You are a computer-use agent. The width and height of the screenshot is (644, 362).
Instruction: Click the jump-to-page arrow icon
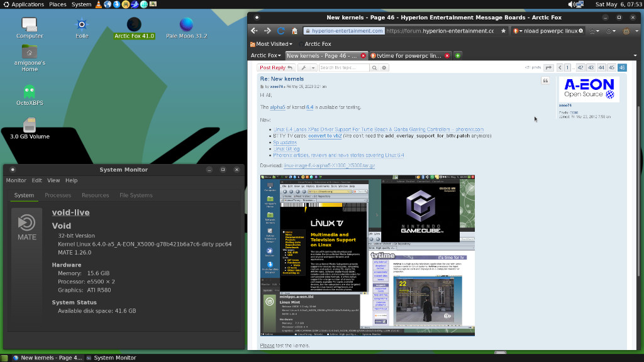[548, 68]
